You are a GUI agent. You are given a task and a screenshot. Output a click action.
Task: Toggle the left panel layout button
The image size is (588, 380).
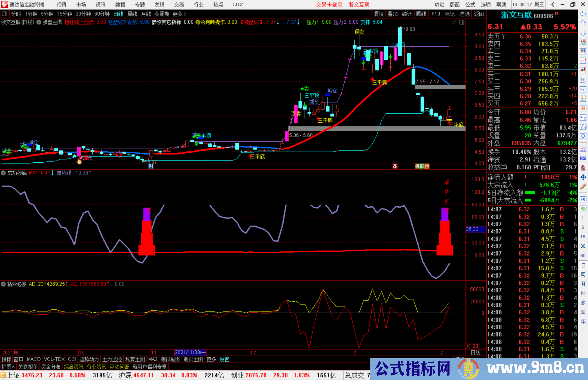(x=5, y=14)
